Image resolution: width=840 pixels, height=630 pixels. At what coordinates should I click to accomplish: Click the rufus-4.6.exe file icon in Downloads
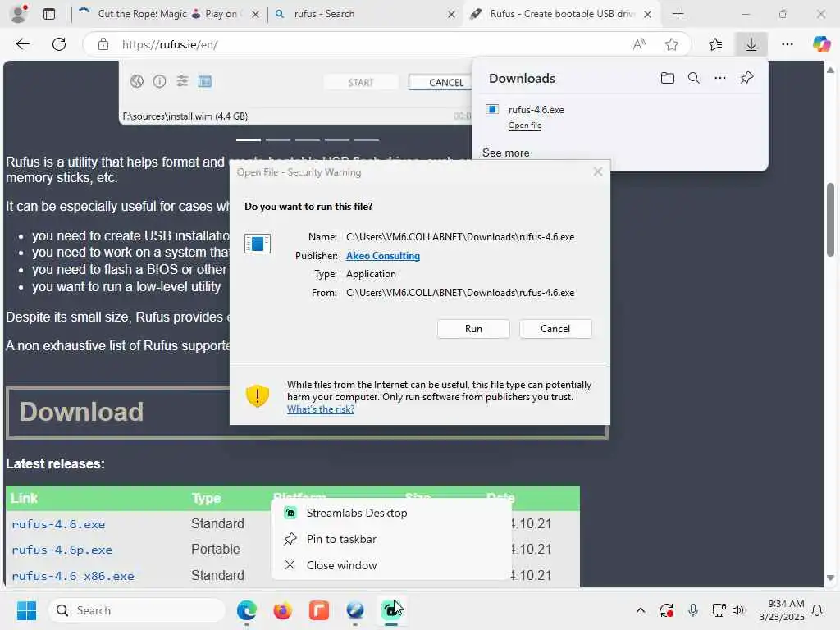492,109
